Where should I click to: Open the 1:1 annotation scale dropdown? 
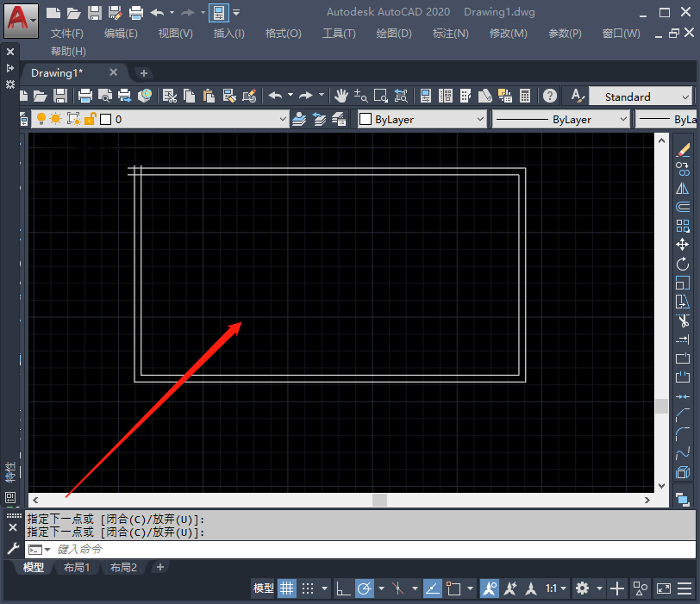point(555,588)
